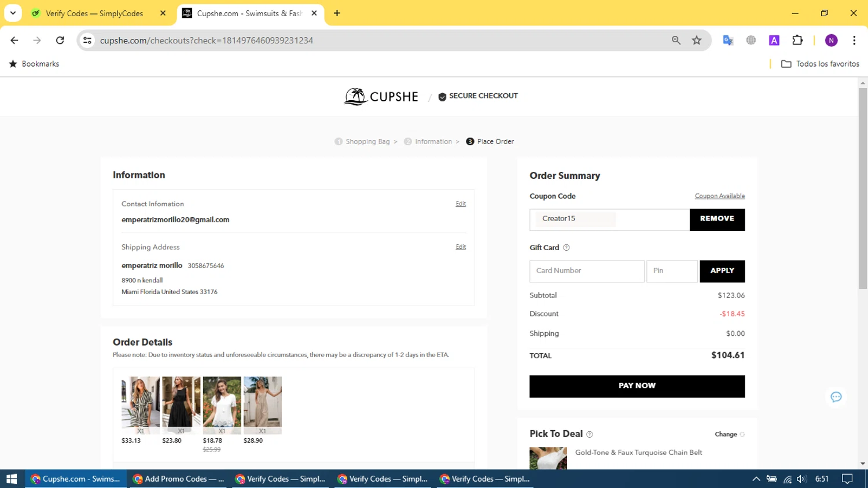Open a new browser tab
The width and height of the screenshot is (868, 488).
point(337,13)
